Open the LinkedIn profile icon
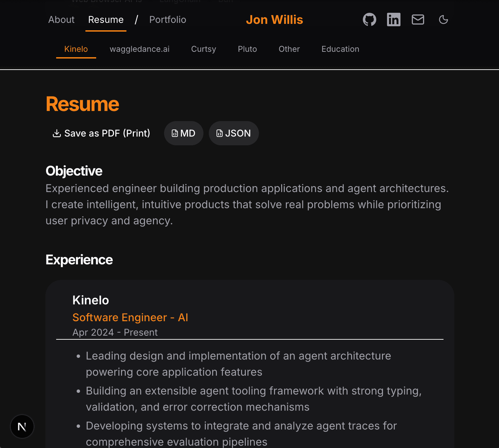Image resolution: width=499 pixels, height=448 pixels. [x=393, y=20]
